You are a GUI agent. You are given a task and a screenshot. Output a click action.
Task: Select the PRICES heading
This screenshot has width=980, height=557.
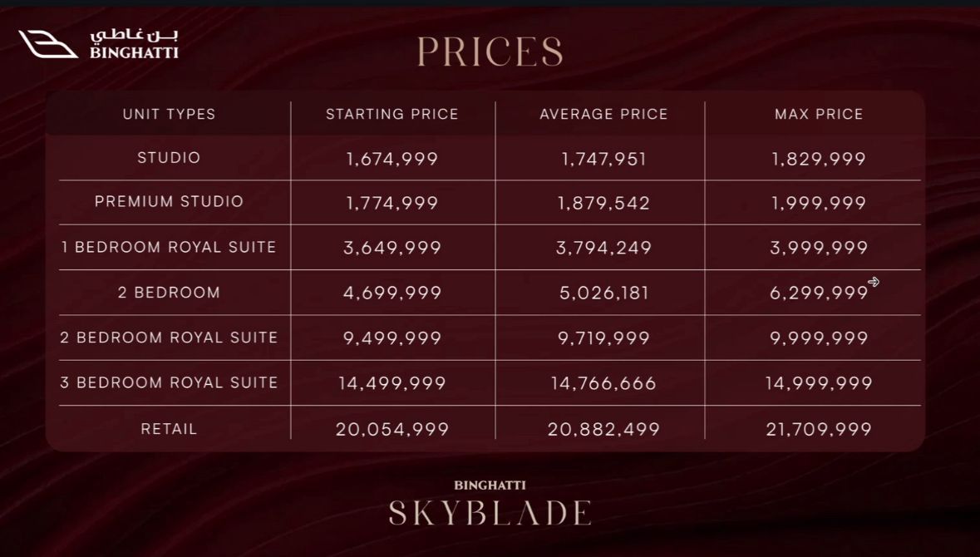pos(490,52)
